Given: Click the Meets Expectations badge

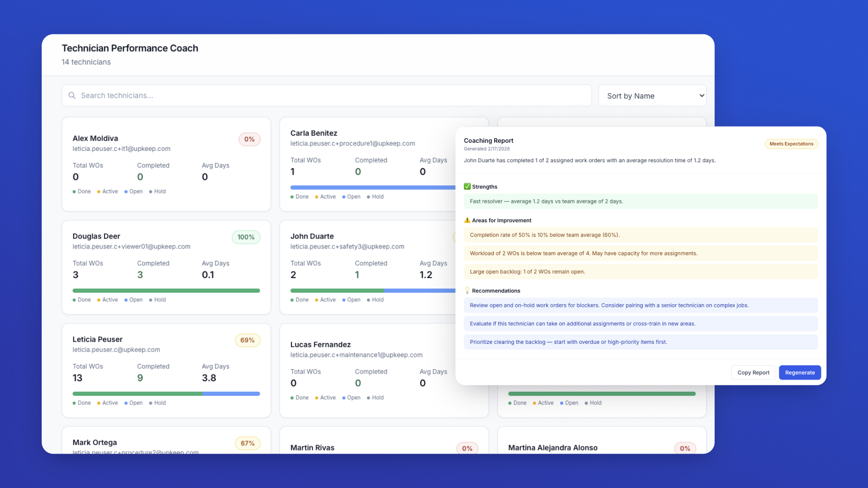Looking at the screenshot, I should tap(791, 144).
